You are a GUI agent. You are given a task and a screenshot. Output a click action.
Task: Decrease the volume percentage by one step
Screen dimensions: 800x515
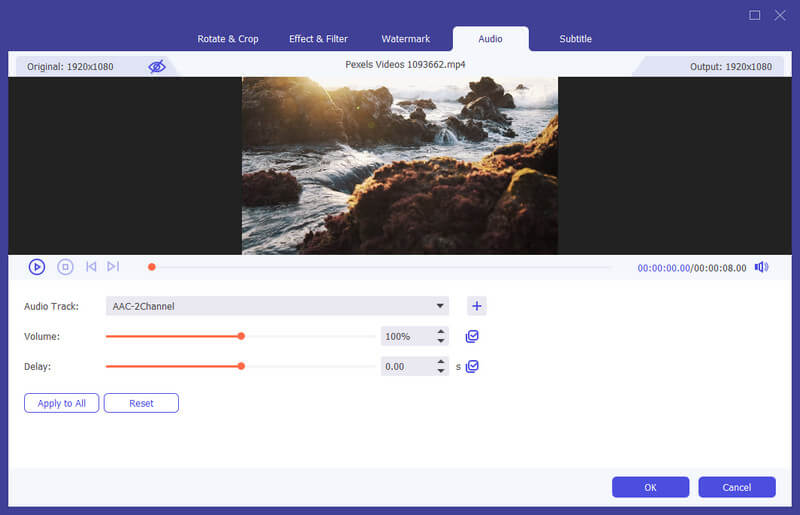click(x=441, y=340)
